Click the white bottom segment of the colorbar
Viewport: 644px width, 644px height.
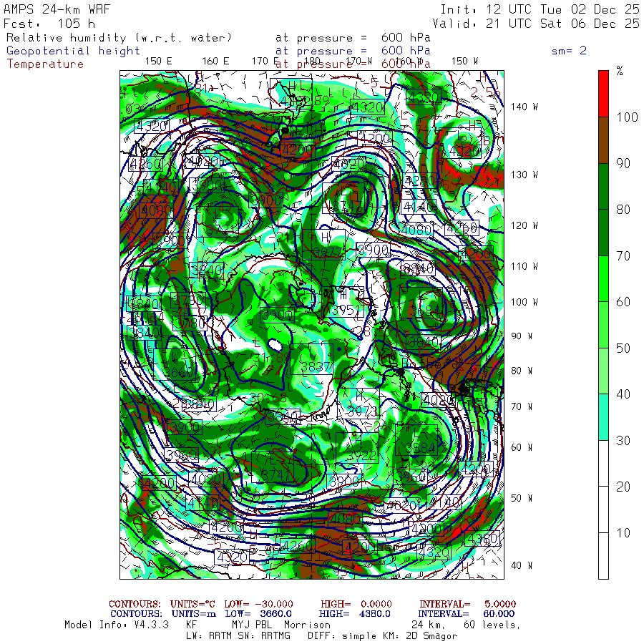(603, 555)
